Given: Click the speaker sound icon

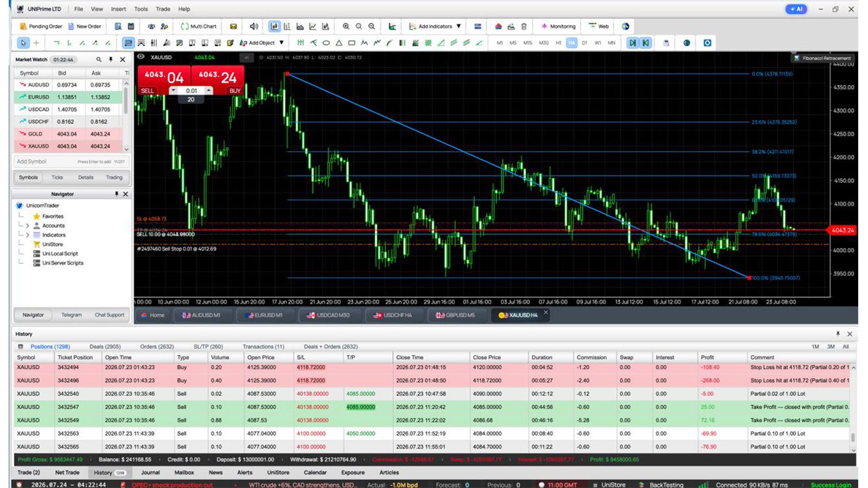Looking at the screenshot, I should coord(253,26).
